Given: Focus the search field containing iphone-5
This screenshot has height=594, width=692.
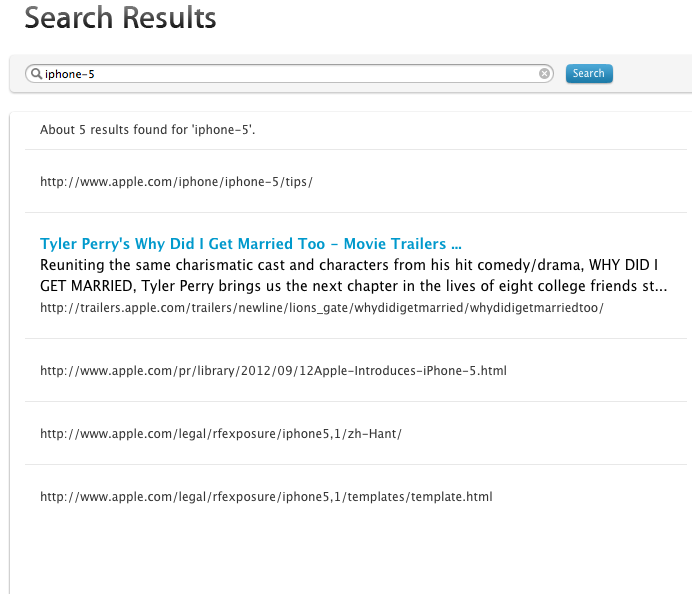Looking at the screenshot, I should pyautogui.click(x=290, y=74).
